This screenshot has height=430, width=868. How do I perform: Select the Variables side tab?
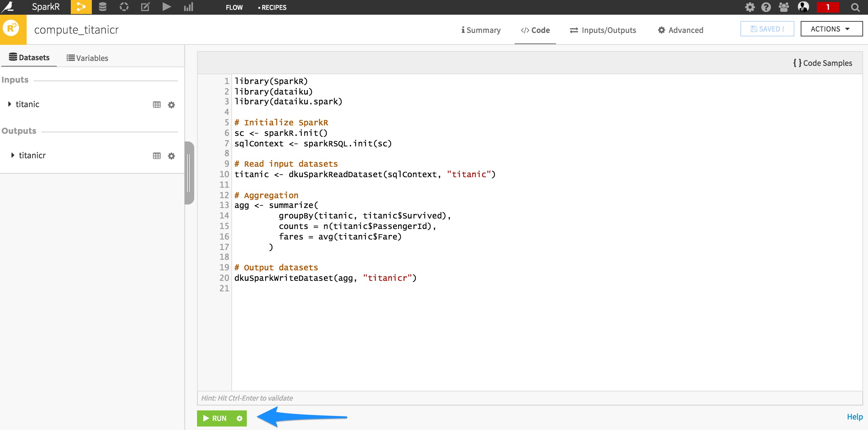click(x=87, y=58)
